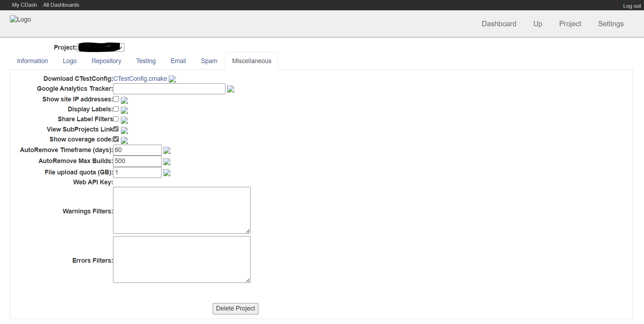The image size is (644, 324).
Task: Open help for AutoRemove Timeframe
Action: tap(167, 150)
